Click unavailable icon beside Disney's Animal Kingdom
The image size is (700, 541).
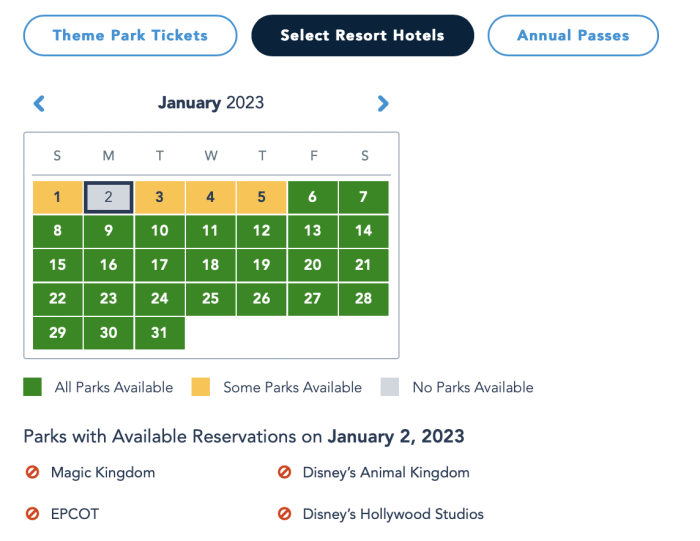(x=284, y=472)
